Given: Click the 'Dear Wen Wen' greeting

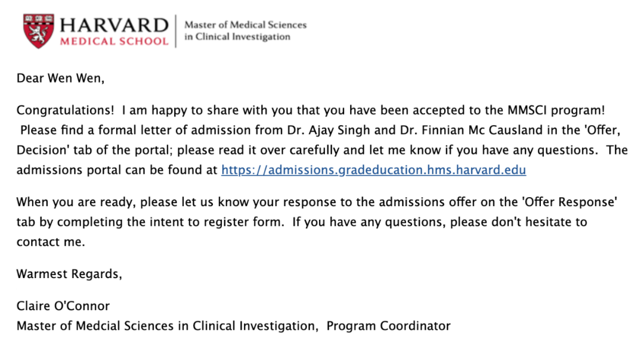Looking at the screenshot, I should point(55,77).
